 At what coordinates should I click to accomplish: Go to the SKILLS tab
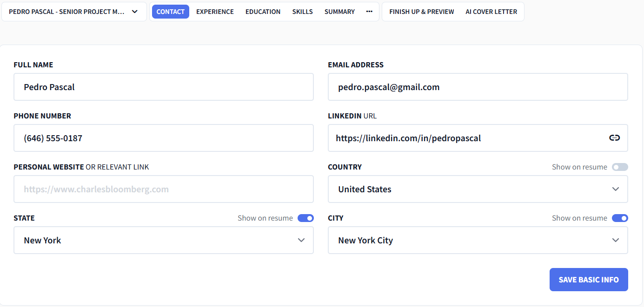302,11
